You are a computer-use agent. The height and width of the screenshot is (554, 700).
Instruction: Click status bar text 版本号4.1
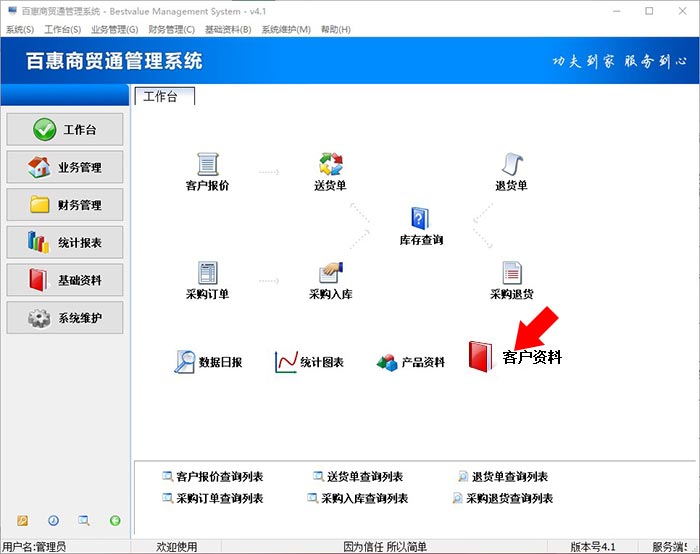593,546
